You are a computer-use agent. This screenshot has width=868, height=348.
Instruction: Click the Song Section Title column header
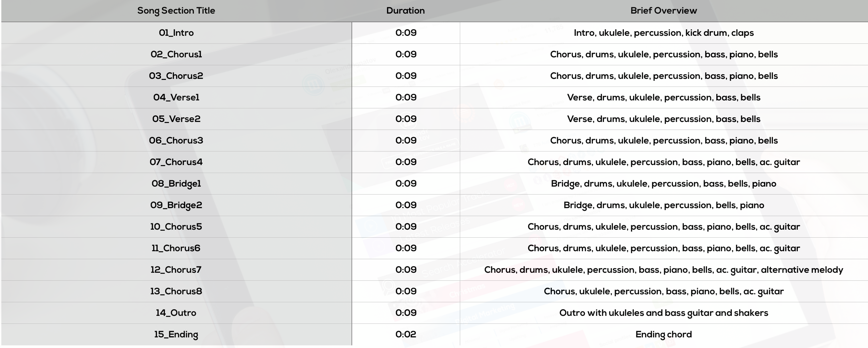[x=176, y=11]
